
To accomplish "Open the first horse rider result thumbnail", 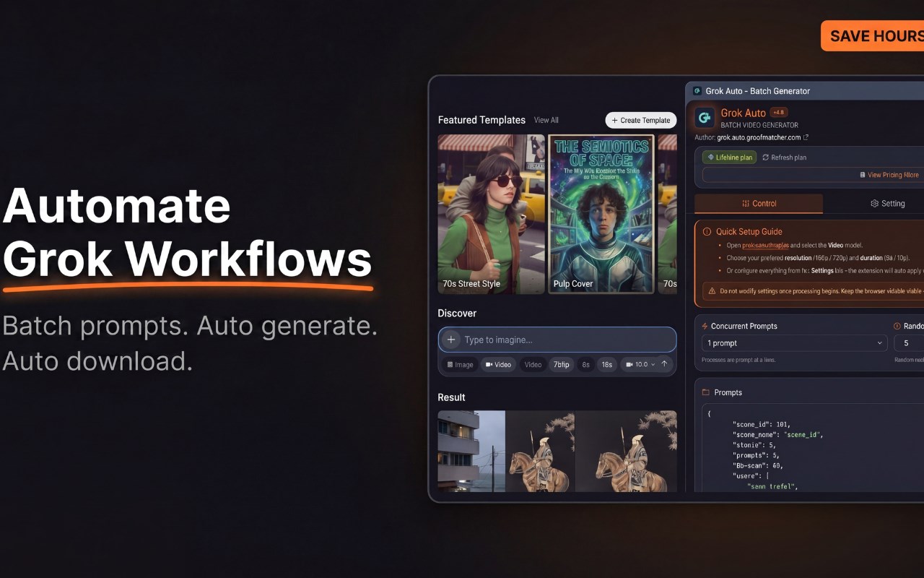I will pos(541,452).
